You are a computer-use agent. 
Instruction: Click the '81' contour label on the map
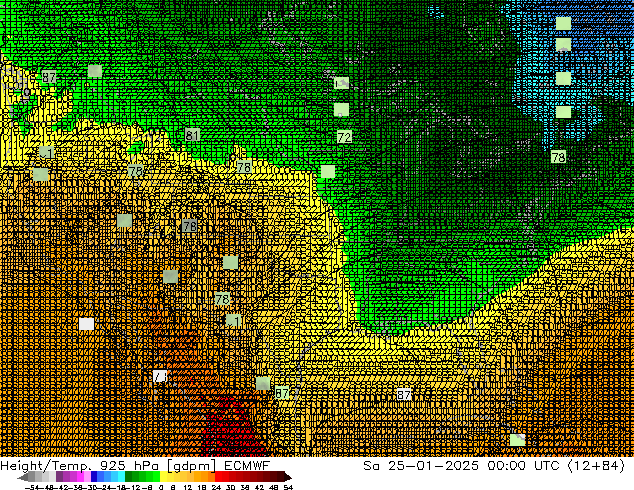pos(192,135)
